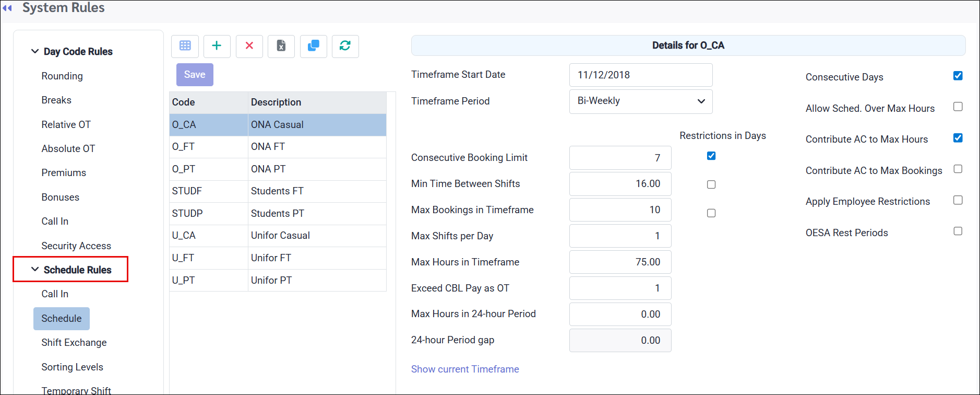Collapse the Schedule Rules section
Viewport: 980px width, 395px height.
pos(35,270)
